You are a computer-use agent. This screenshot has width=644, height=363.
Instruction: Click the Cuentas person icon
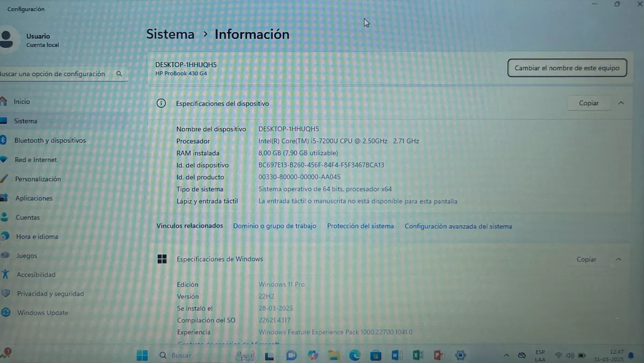4,217
